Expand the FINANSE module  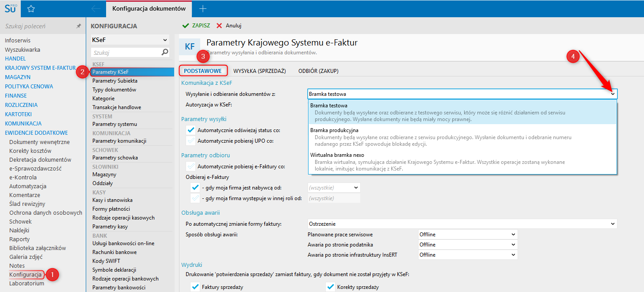[x=16, y=96]
